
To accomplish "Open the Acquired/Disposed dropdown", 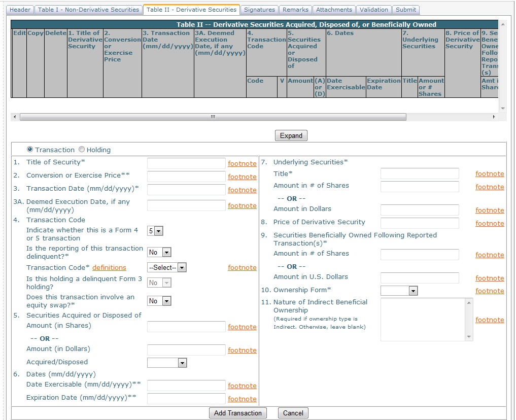I will coord(167,363).
